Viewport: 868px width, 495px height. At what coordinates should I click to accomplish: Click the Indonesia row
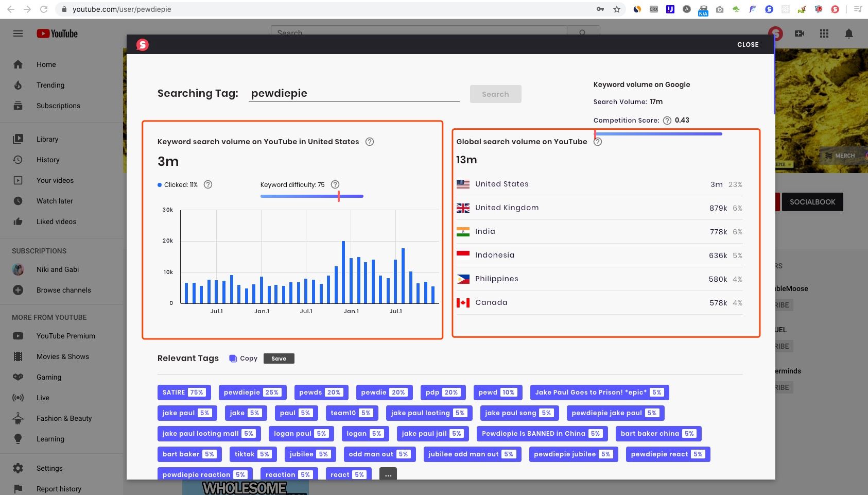(599, 255)
